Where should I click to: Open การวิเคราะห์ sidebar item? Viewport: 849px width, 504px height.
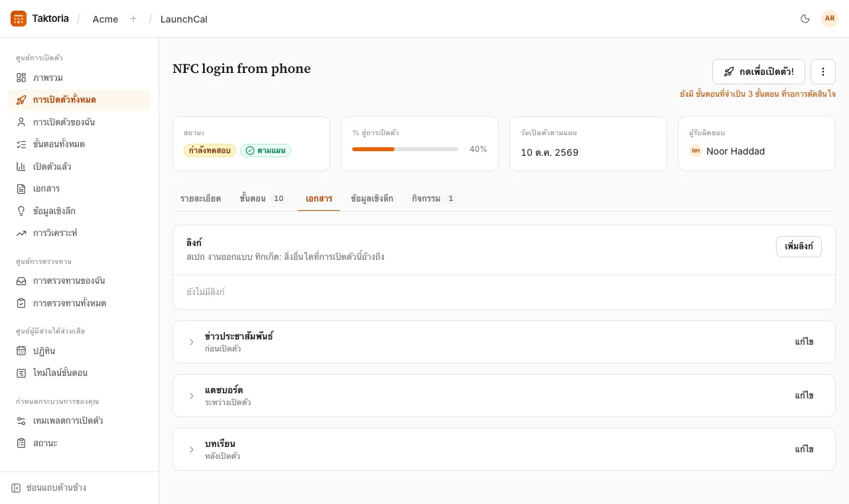tap(79, 233)
